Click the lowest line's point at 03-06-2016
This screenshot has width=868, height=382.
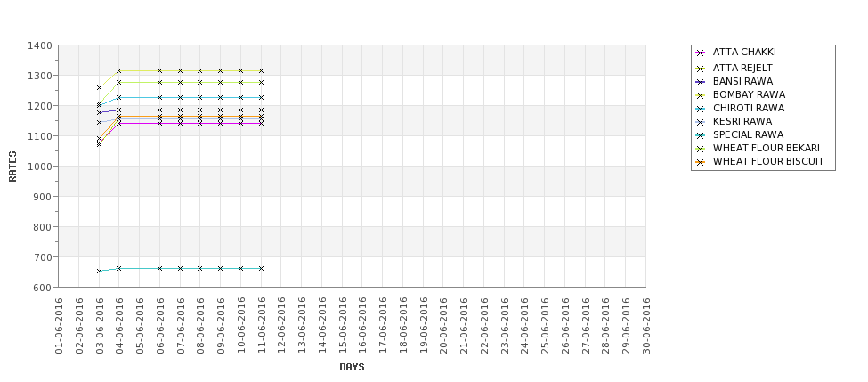[99, 272]
